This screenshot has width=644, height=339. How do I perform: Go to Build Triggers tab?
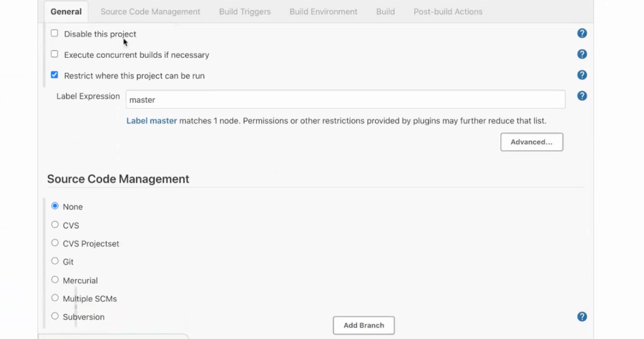(x=245, y=11)
